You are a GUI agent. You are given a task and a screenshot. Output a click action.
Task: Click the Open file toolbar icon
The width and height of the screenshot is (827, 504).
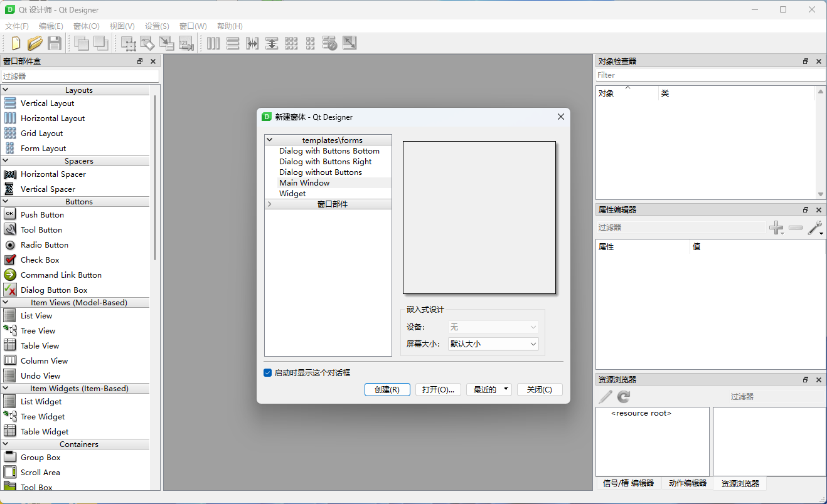(x=35, y=43)
